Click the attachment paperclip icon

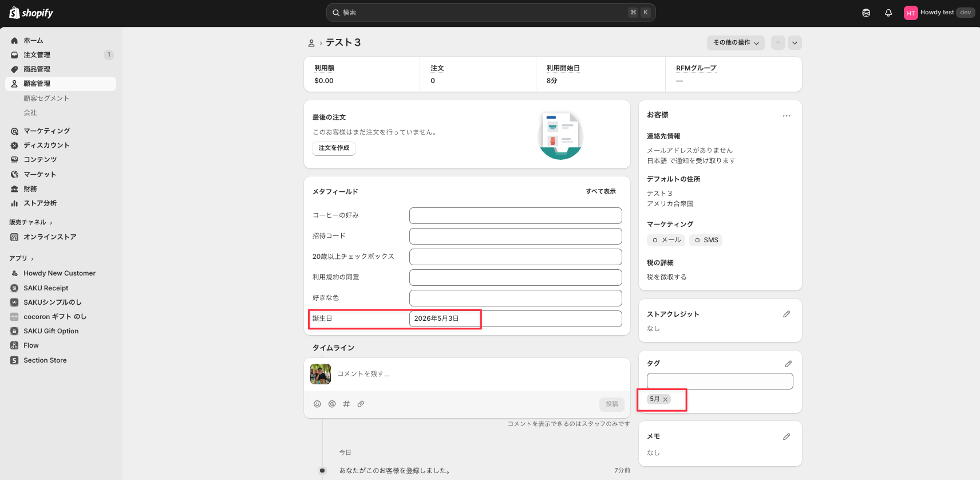361,404
